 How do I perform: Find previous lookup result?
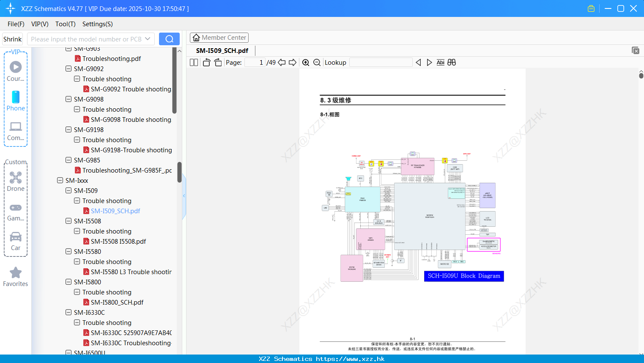point(418,62)
